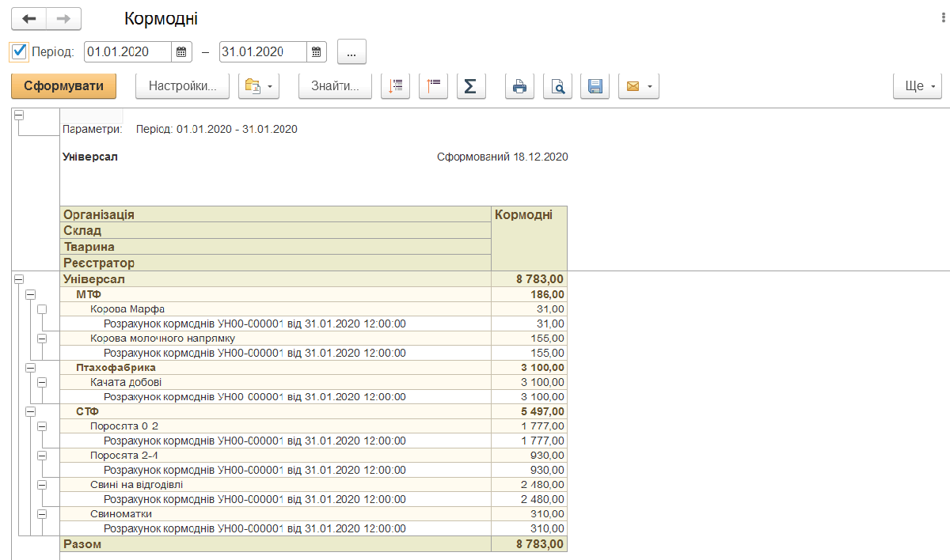Go back with the left arrow button
The height and width of the screenshot is (560, 950).
[x=29, y=18]
